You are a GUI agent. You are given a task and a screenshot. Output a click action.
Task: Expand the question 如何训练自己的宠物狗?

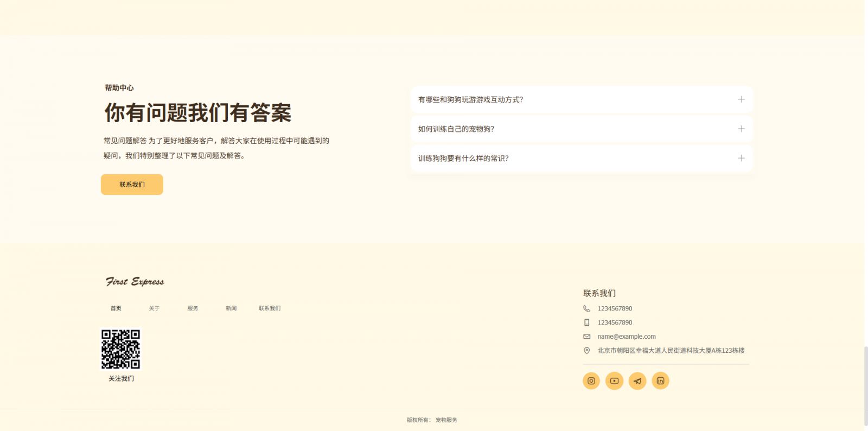pos(582,129)
